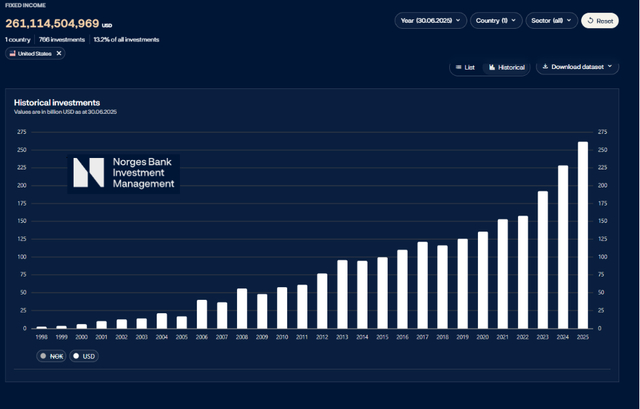640x409 pixels.
Task: Click the 2020 bar in the chart
Action: pyautogui.click(x=483, y=280)
